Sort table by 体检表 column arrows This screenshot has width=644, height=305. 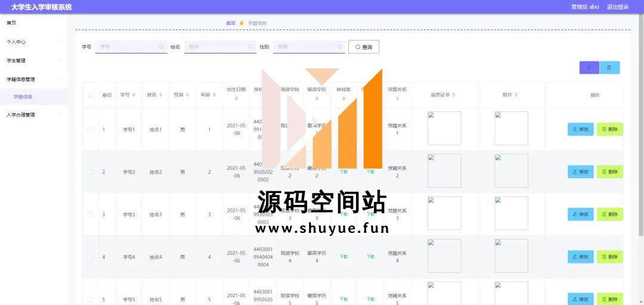pyautogui.click(x=343, y=99)
